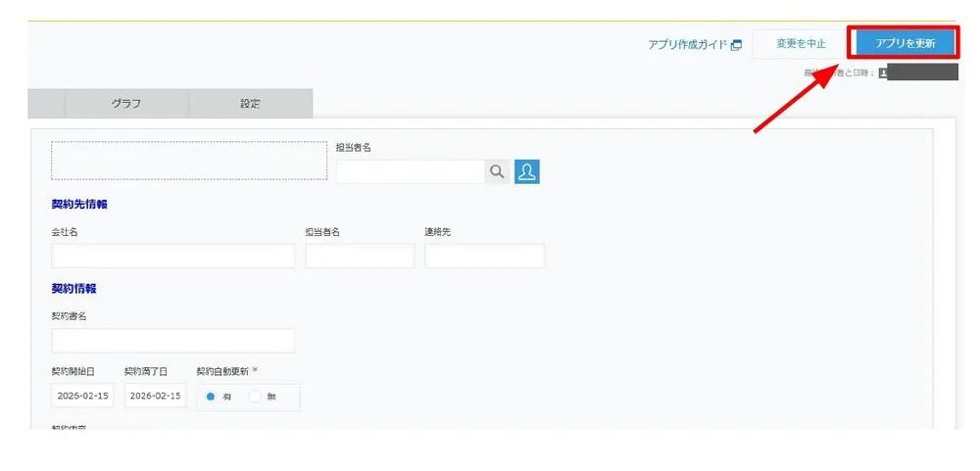Open the 設定 tab
Image resolution: width=980 pixels, height=471 pixels.
point(250,104)
